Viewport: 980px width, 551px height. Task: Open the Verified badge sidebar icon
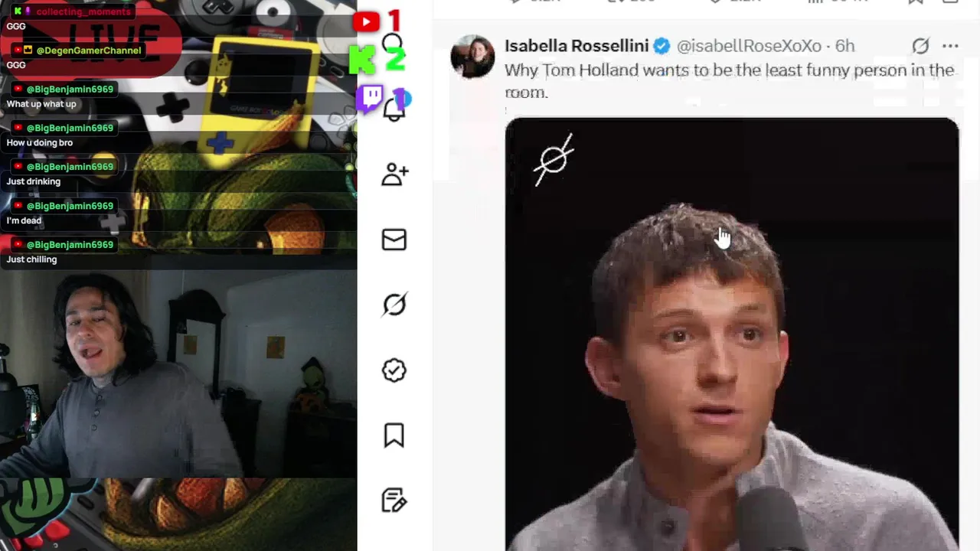394,370
